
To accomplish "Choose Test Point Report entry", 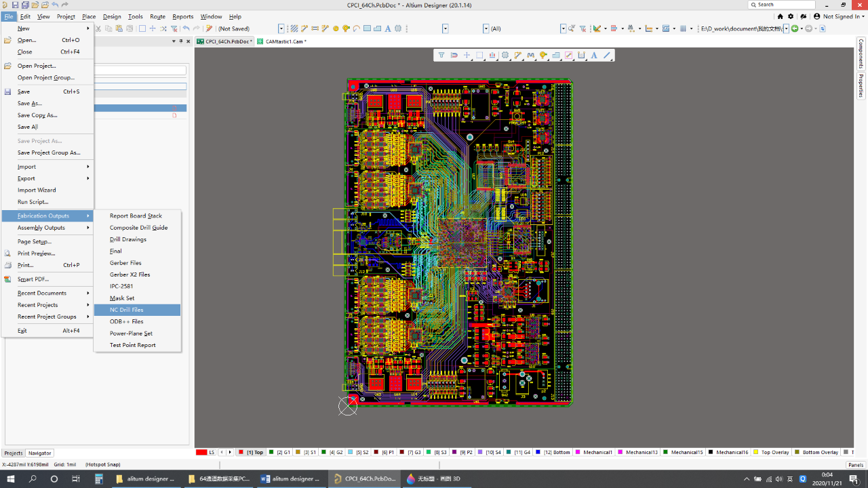I will 138,345.
